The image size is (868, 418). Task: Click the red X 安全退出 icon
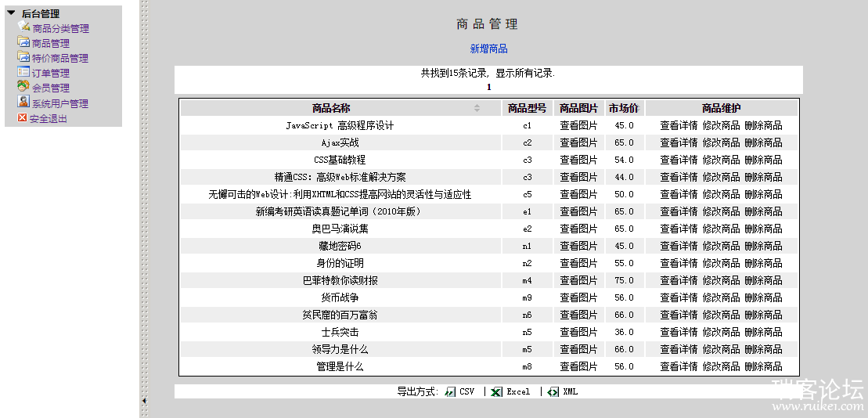point(22,117)
